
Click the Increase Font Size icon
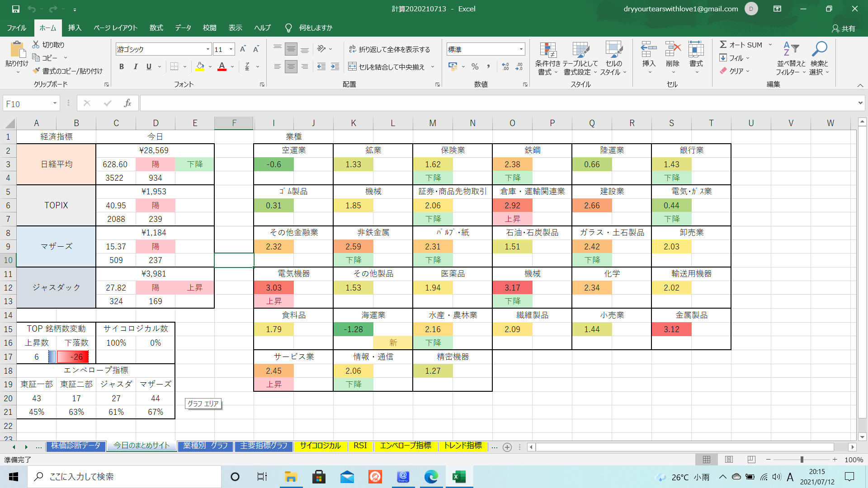point(243,49)
